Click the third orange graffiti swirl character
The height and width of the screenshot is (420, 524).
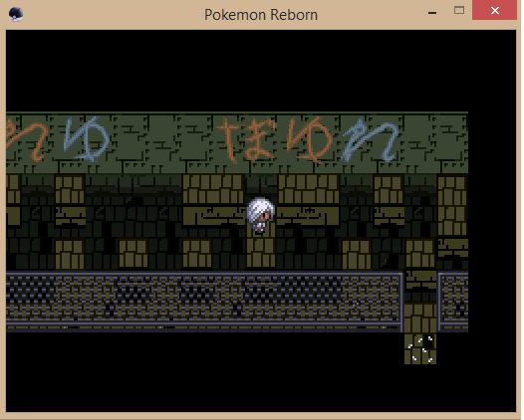coord(310,139)
